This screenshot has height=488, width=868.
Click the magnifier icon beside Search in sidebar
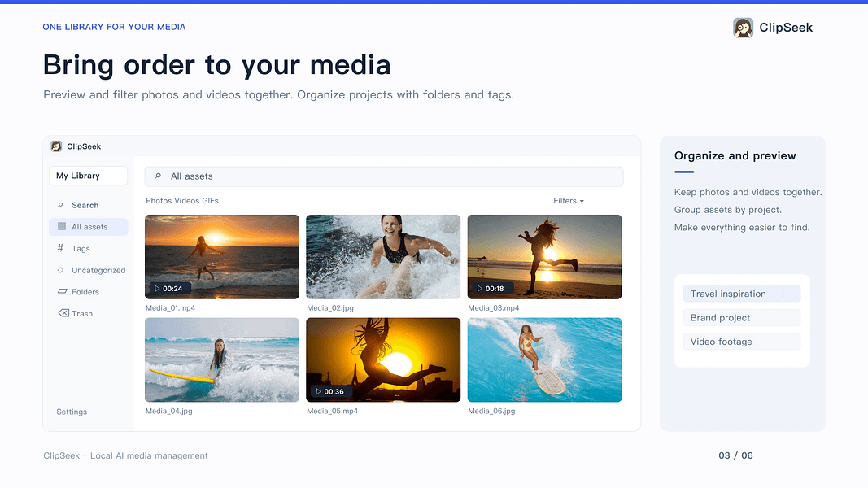pyautogui.click(x=60, y=205)
